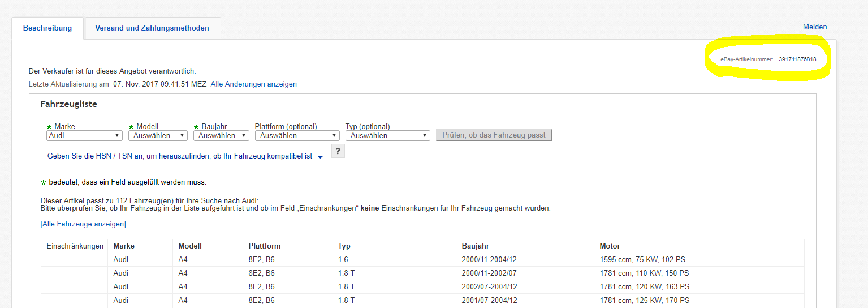This screenshot has height=308, width=868.
Task: Click the Baujahr cell '2002/07-2004/12'
Action: point(489,287)
